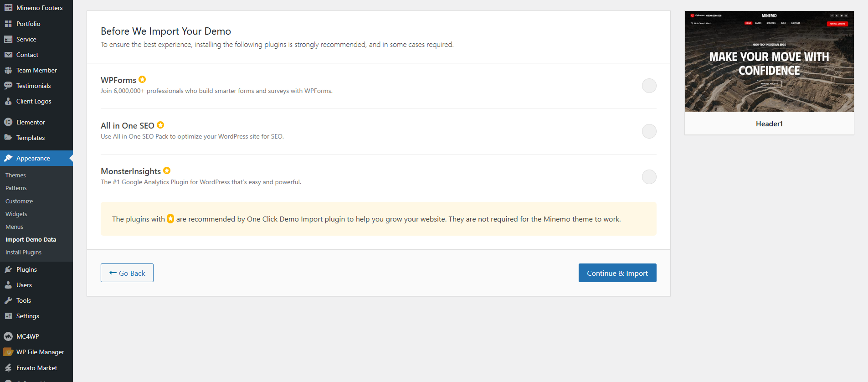Click the Contact envelope icon
868x382 pixels.
(8, 55)
